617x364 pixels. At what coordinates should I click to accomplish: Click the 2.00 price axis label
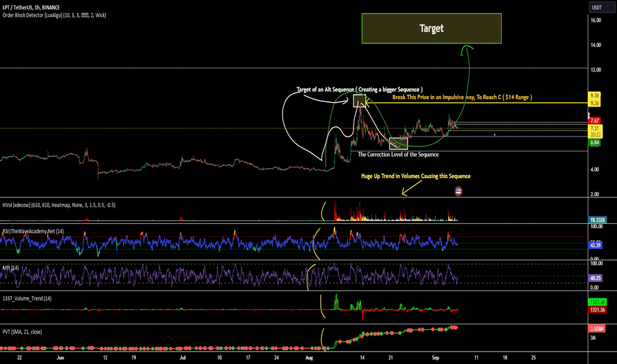(x=594, y=195)
